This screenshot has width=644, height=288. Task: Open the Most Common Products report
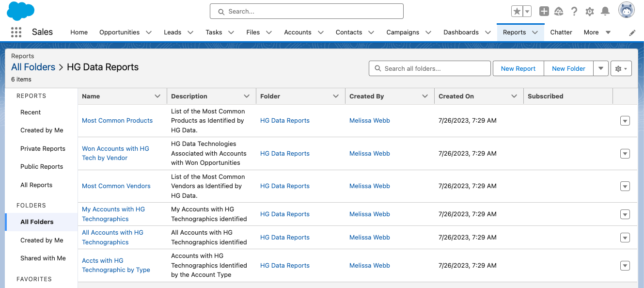pyautogui.click(x=117, y=121)
